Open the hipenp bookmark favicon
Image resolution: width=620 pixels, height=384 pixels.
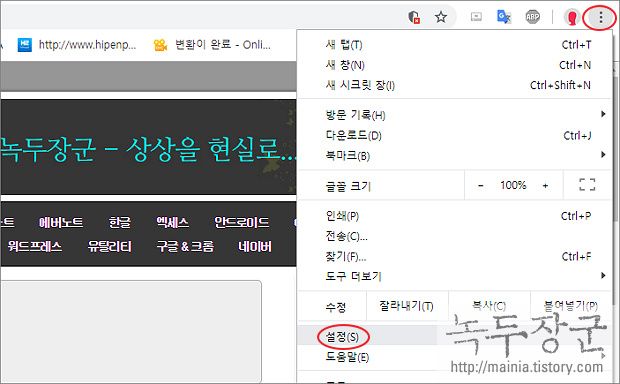pos(25,45)
